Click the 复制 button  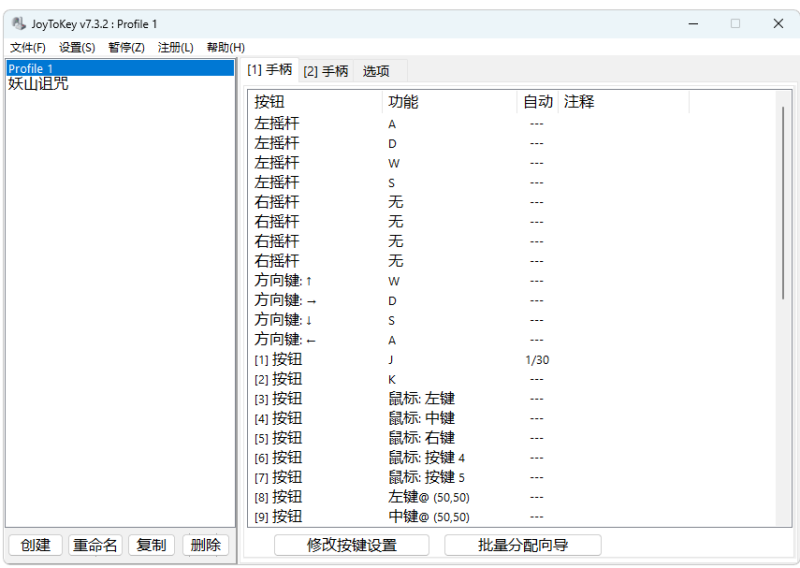click(151, 545)
